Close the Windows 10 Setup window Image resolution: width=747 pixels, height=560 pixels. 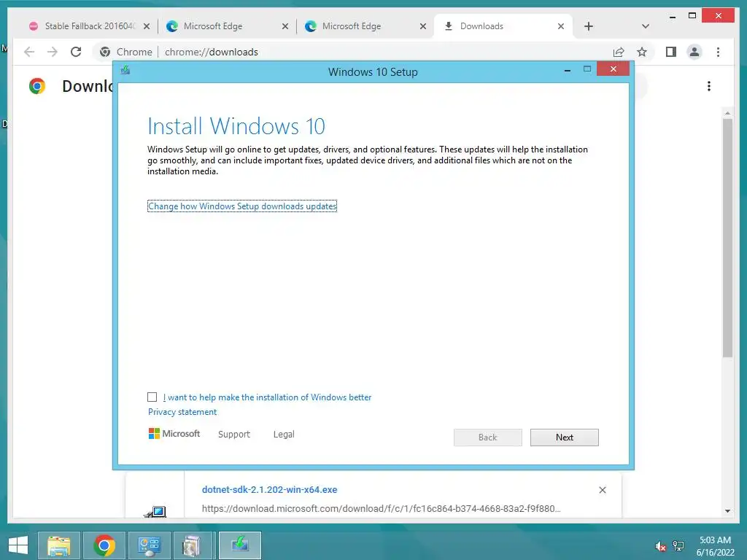[x=613, y=69]
